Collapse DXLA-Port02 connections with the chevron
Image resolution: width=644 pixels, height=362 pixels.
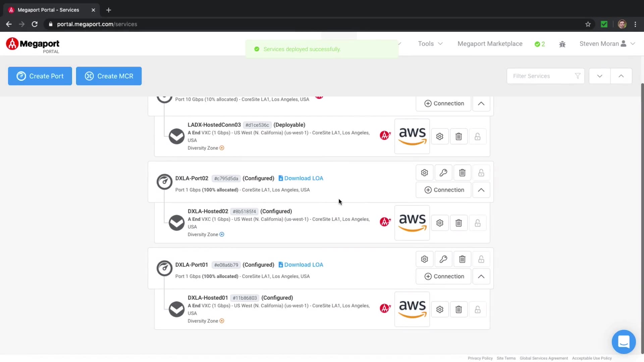pyautogui.click(x=481, y=190)
